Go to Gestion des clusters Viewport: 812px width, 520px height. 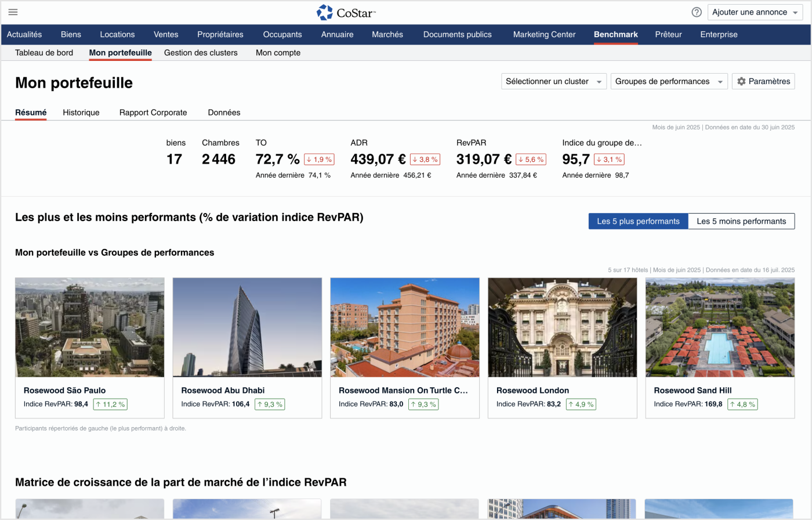coord(201,53)
